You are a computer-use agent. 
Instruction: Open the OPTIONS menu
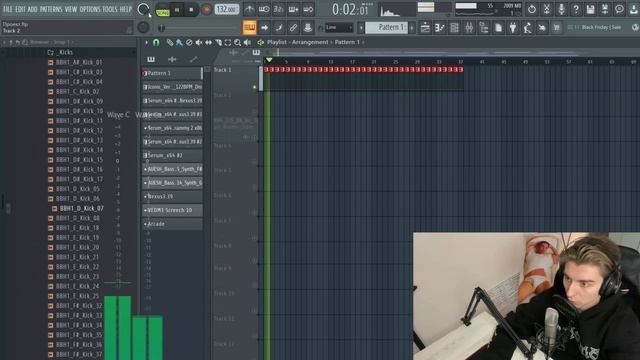coord(90,9)
